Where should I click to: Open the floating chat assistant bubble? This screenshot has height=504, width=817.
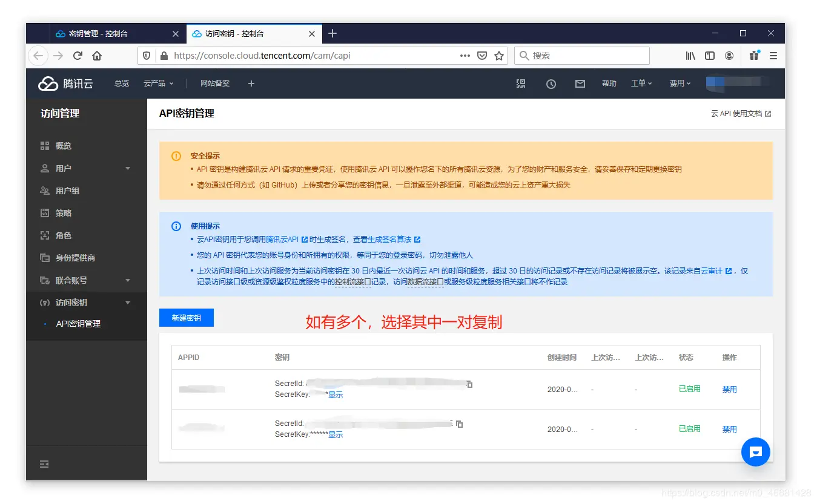tap(755, 452)
